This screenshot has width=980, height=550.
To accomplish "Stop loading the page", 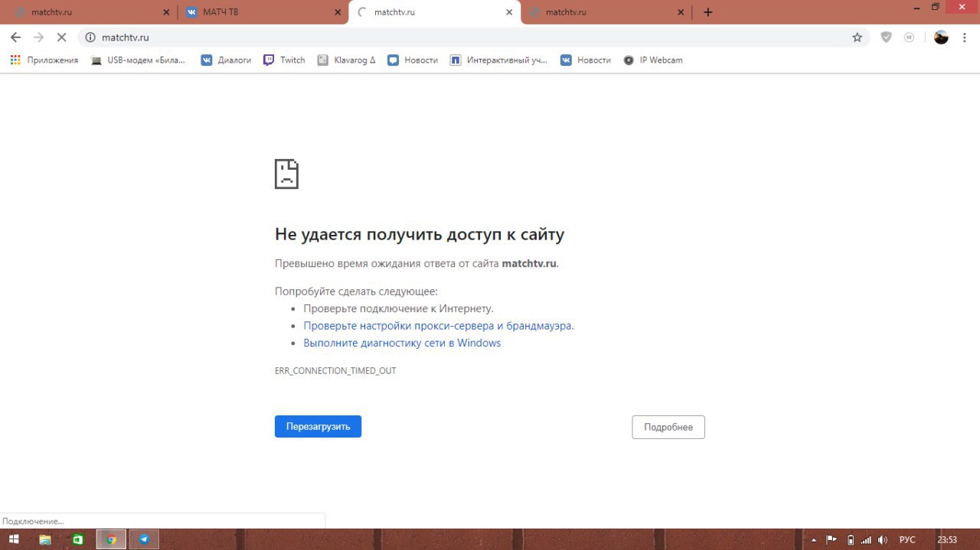I will pyautogui.click(x=62, y=37).
